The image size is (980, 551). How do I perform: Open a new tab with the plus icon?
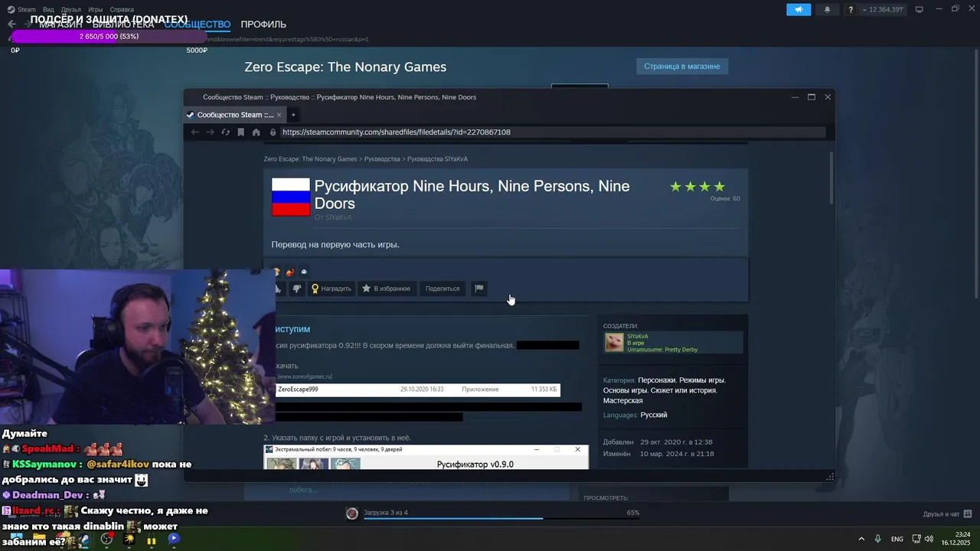click(293, 115)
